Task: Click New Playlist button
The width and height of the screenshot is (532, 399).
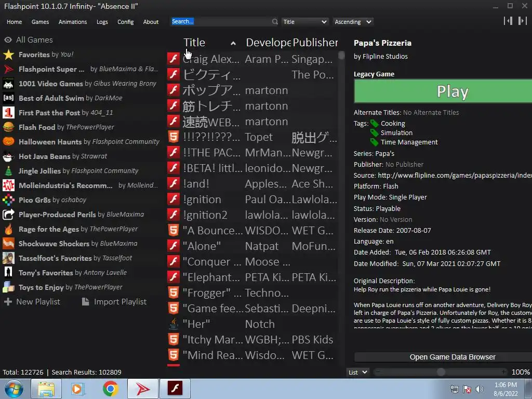Action: point(32,302)
